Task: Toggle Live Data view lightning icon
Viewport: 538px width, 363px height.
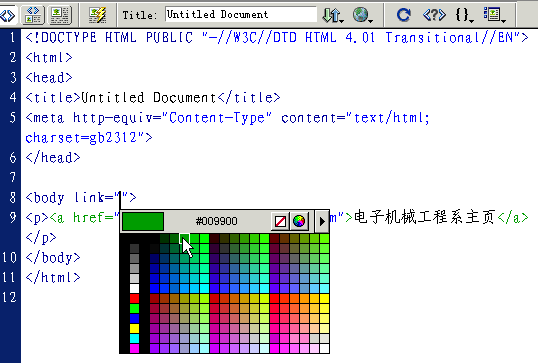Action: pos(97,15)
